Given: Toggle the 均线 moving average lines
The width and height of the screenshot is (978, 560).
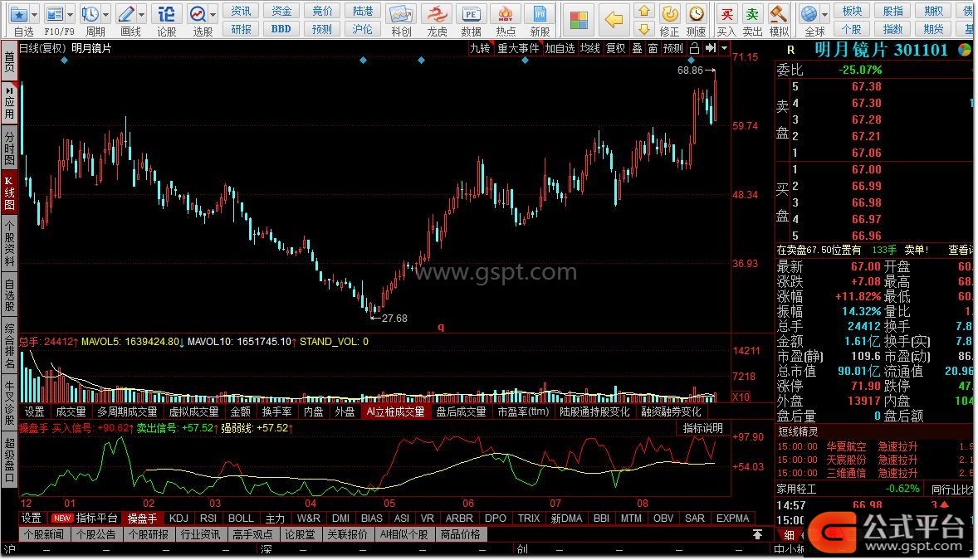Looking at the screenshot, I should [x=589, y=48].
